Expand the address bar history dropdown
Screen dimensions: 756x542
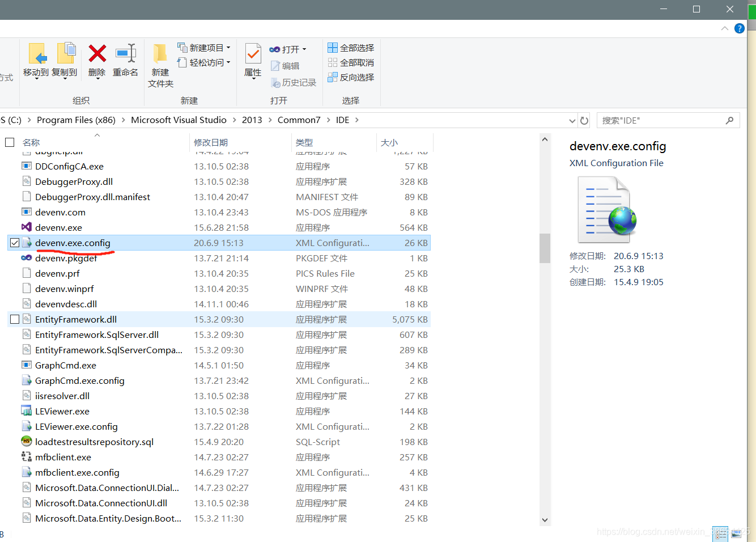[572, 120]
